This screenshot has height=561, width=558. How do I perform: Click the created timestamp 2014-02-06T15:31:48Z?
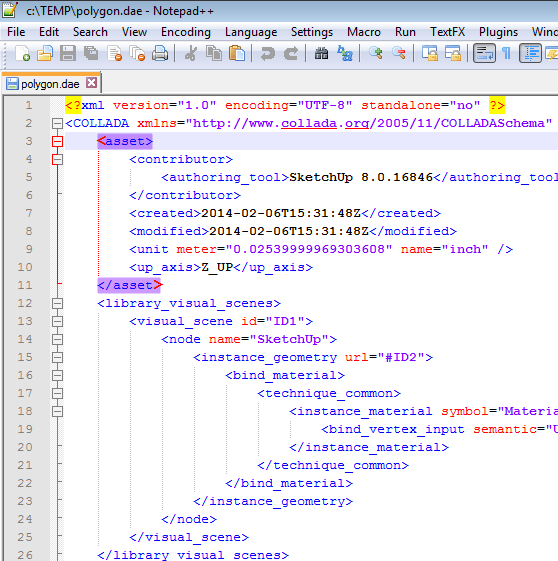point(281,213)
